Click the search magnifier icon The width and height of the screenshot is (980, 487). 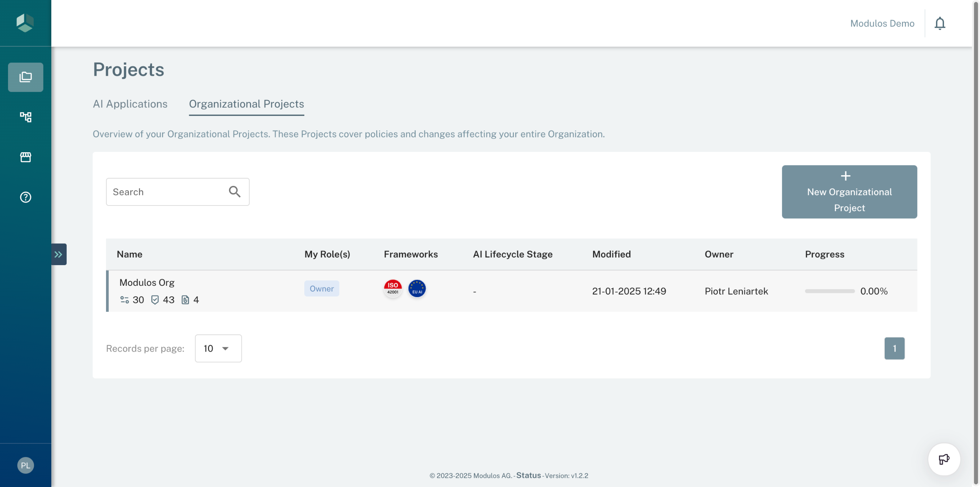(x=235, y=192)
